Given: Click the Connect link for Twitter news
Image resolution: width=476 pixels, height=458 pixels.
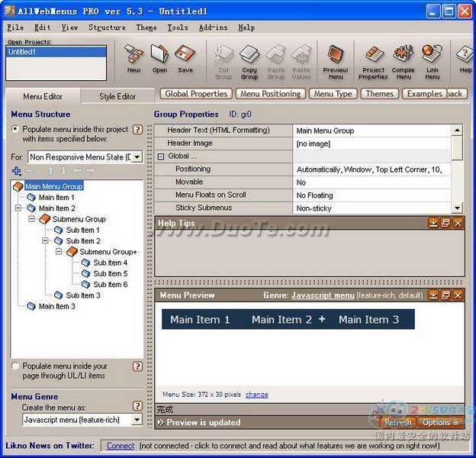Looking at the screenshot, I should click(x=121, y=446).
